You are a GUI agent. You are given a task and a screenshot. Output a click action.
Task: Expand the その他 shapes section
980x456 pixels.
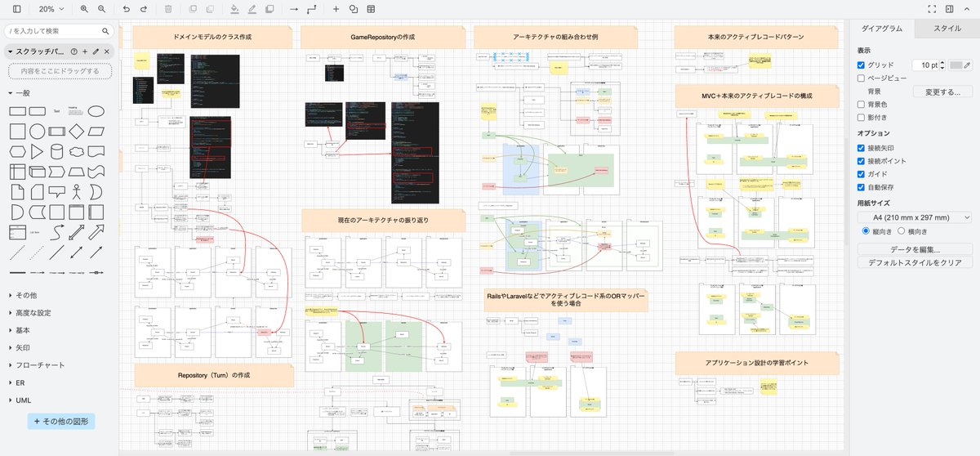click(23, 295)
